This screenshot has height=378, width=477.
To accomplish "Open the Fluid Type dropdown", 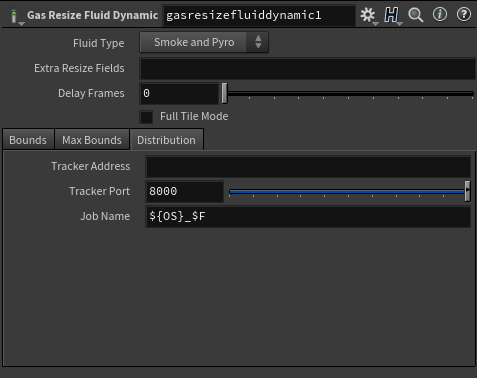I will click(204, 42).
